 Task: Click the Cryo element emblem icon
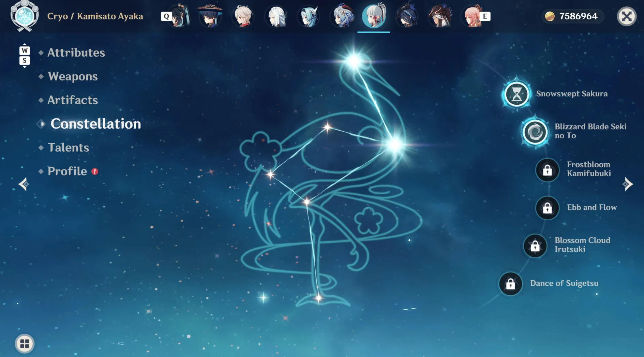coord(24,16)
